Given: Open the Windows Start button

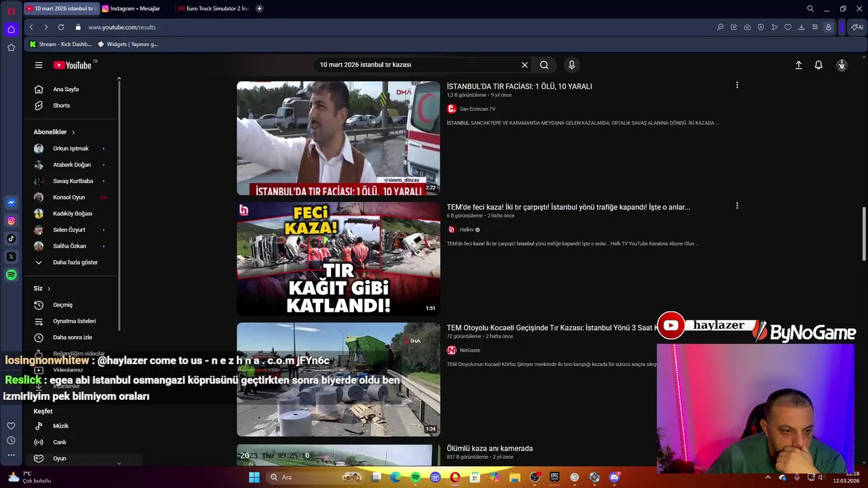Looking at the screenshot, I should click(x=254, y=477).
